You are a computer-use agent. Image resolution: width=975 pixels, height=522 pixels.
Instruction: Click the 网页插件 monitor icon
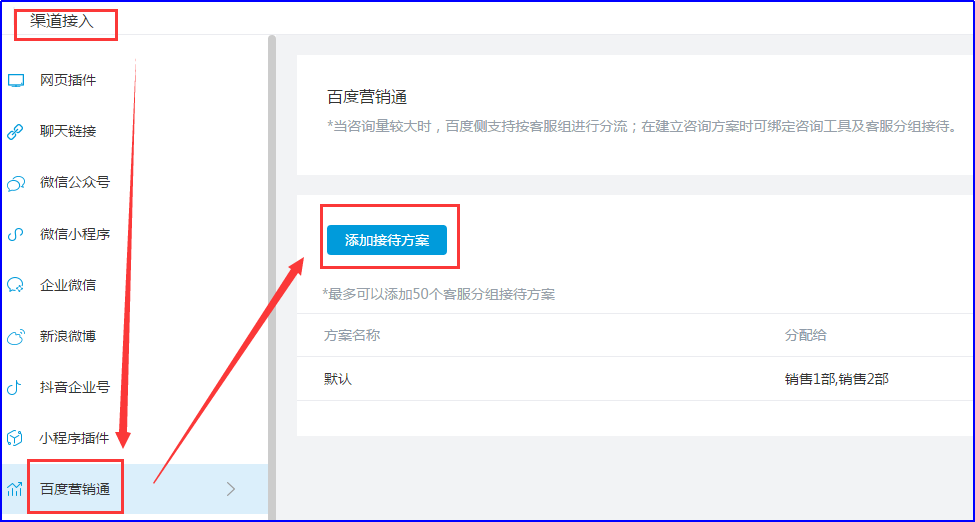click(x=16, y=80)
